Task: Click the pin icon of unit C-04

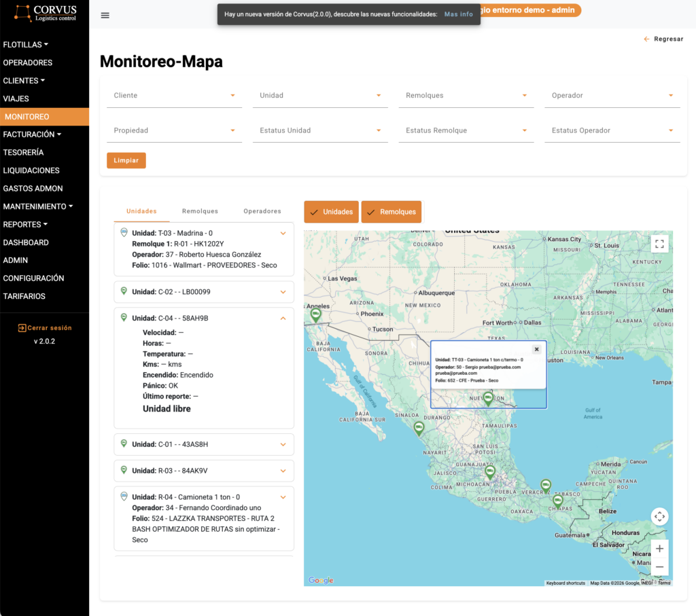Action: click(124, 318)
